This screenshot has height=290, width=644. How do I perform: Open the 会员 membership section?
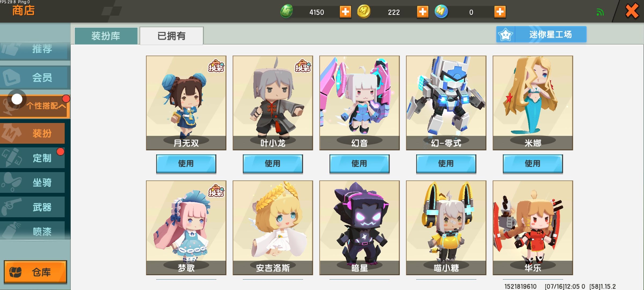35,78
